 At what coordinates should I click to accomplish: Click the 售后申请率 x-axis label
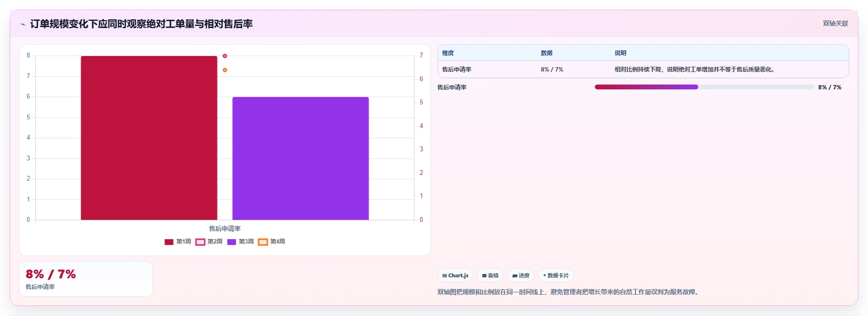point(225,229)
